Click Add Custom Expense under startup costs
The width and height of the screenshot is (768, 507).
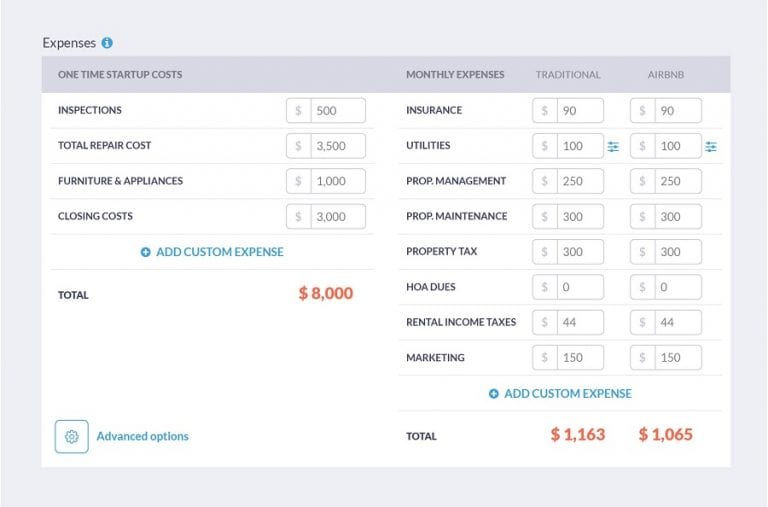pos(219,252)
